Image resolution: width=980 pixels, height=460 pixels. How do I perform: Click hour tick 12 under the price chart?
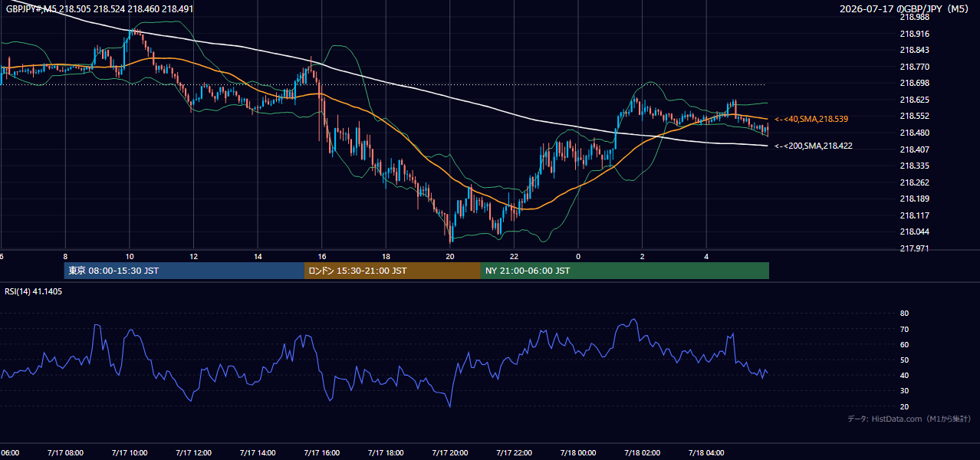coord(194,257)
